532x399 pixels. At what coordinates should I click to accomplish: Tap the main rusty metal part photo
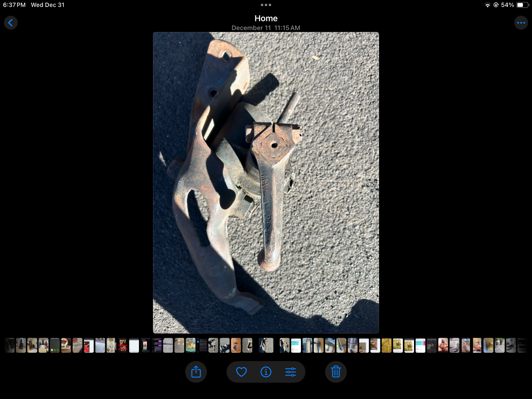[266, 183]
